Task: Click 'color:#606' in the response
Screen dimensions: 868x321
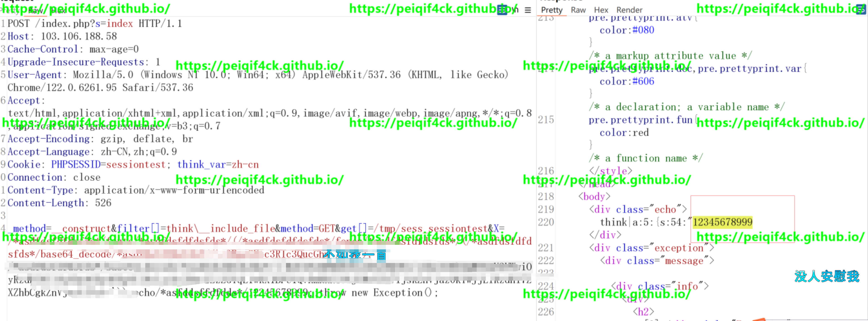Action: [627, 81]
